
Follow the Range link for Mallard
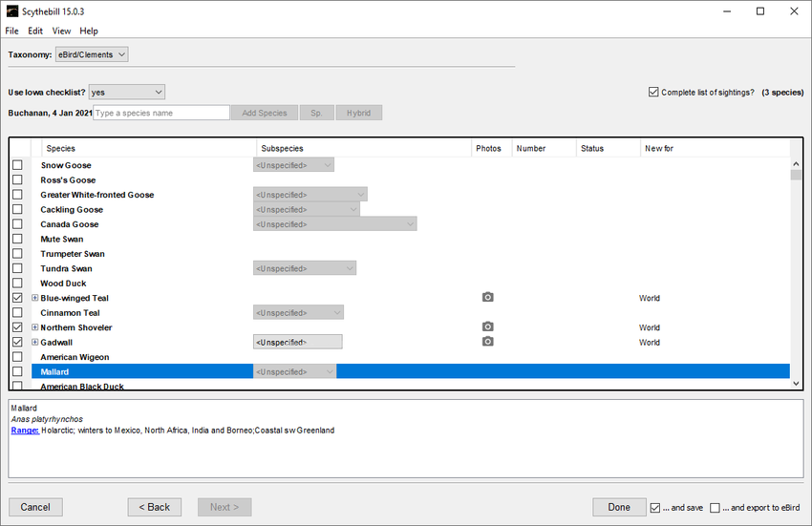coord(25,431)
